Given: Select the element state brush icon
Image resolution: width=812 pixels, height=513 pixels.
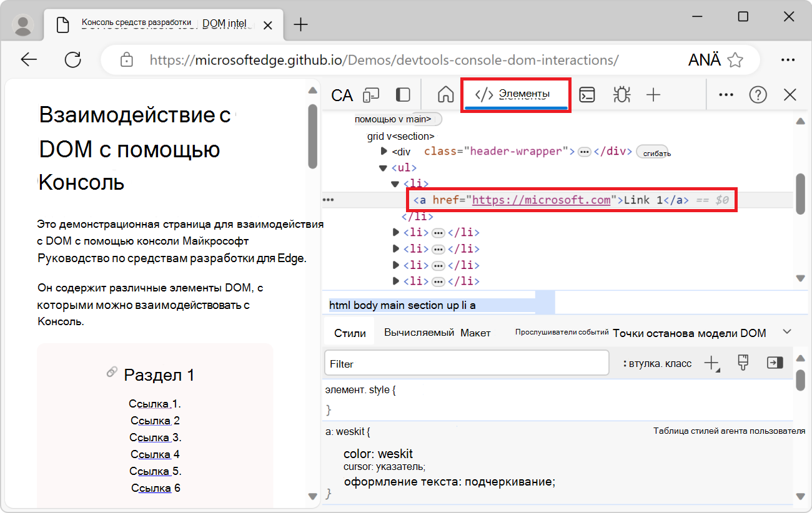Looking at the screenshot, I should click(x=743, y=363).
